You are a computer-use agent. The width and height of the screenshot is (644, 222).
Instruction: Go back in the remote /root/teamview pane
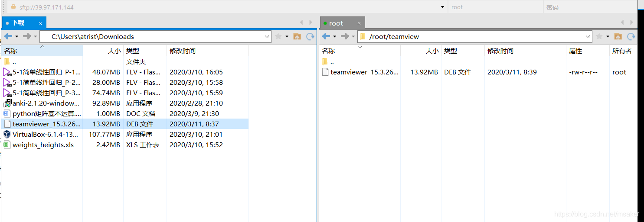coord(326,36)
